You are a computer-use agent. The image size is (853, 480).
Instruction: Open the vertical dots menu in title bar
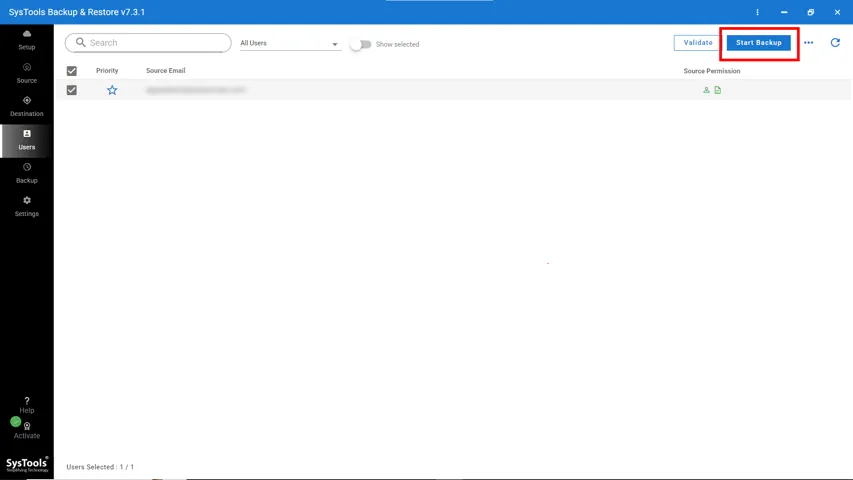tap(757, 12)
